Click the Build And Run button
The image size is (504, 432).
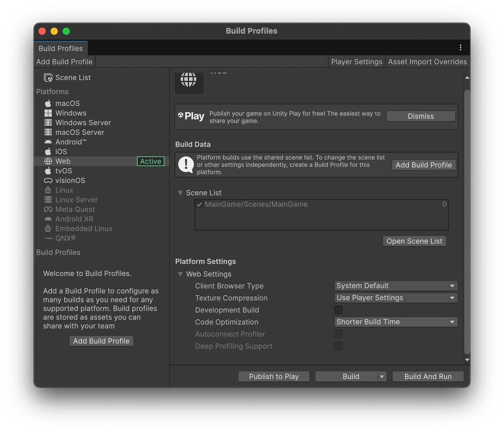pos(428,377)
